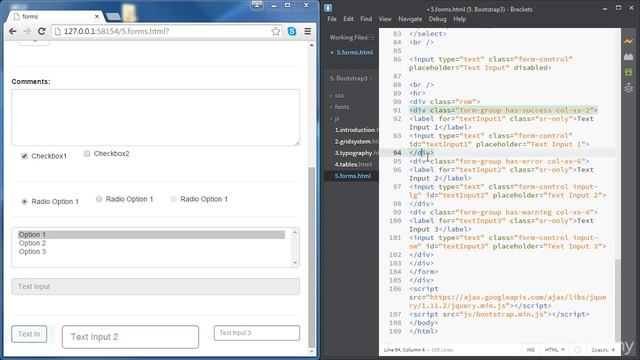Open the Edit menu in Brackets
640x360 pixels.
click(348, 19)
